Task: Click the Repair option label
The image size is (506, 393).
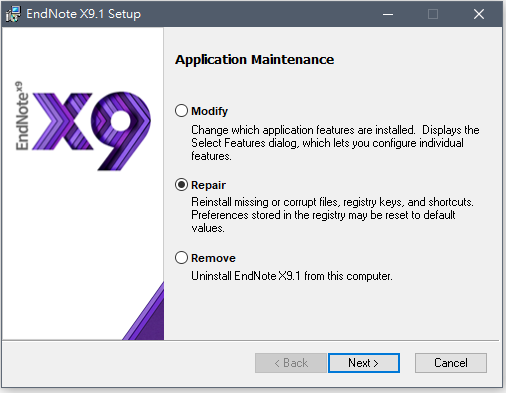Action: [208, 185]
